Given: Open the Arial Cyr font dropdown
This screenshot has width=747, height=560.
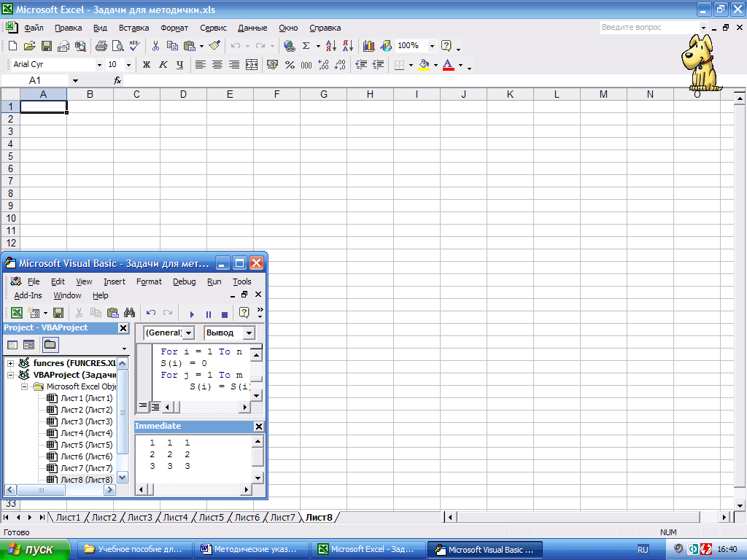Looking at the screenshot, I should (x=99, y=65).
